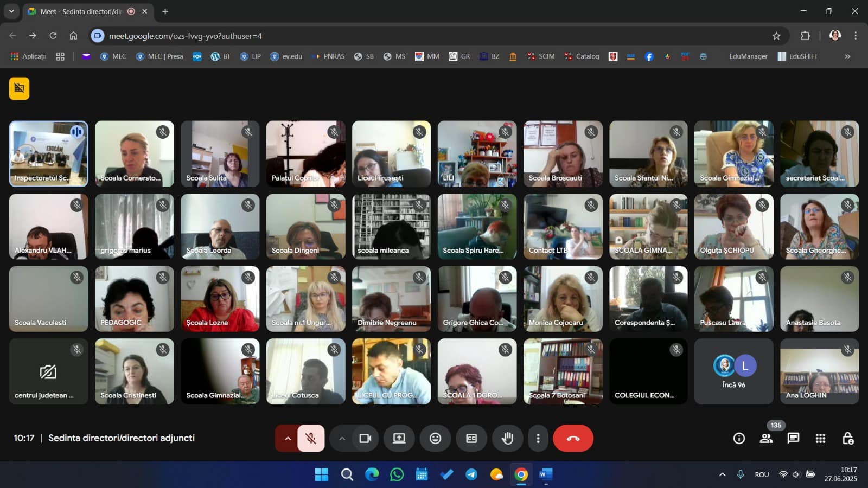Image resolution: width=868 pixels, height=488 pixels.
Task: Open the chat with everyone panel
Action: click(x=793, y=438)
